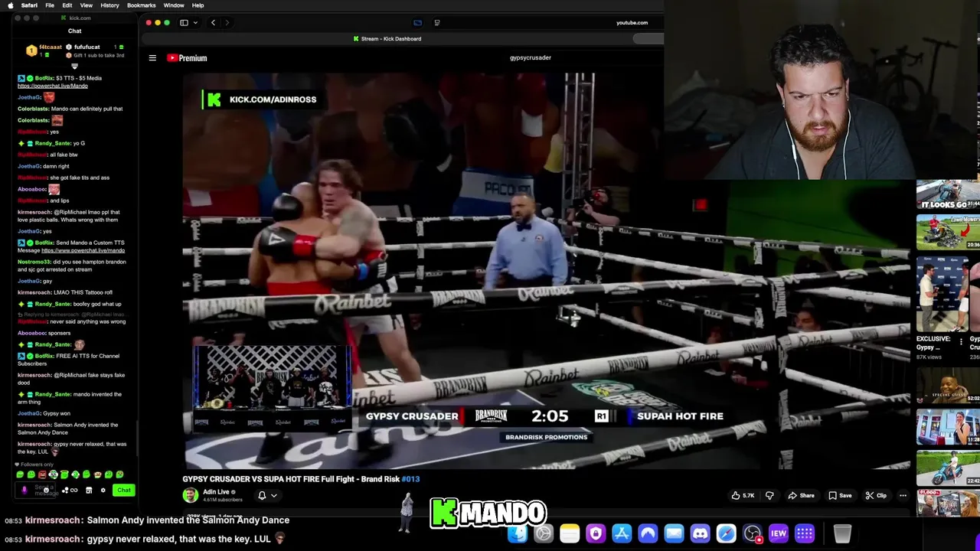The width and height of the screenshot is (980, 551).
Task: Go to YouTube Premium home logo
Action: coord(188,57)
